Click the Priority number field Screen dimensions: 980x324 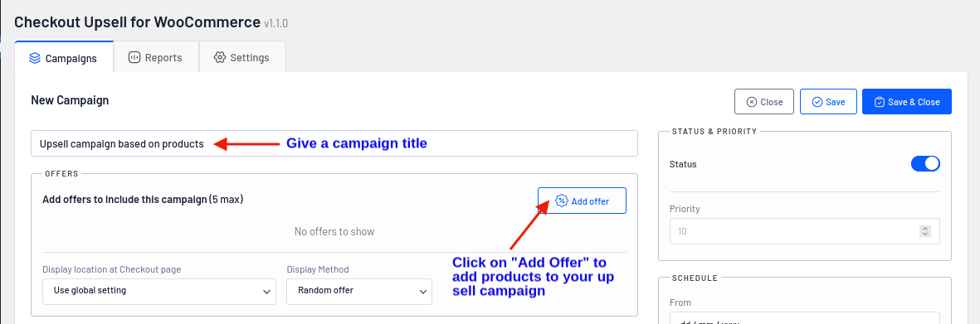pos(804,231)
